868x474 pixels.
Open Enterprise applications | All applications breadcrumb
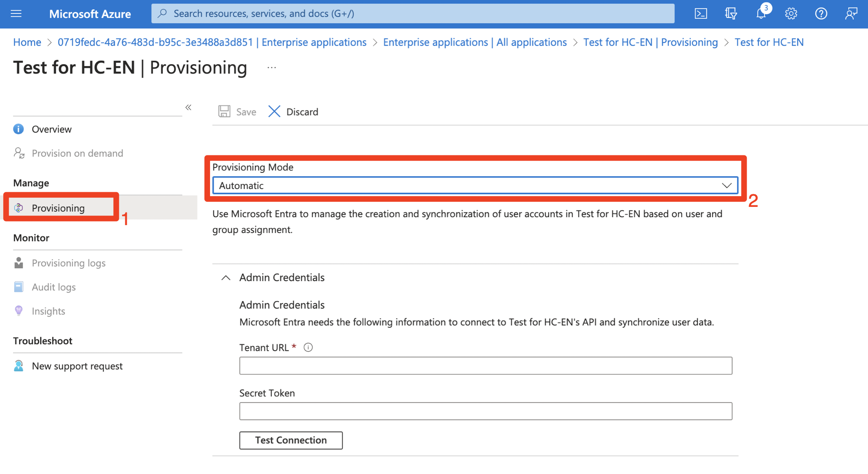(475, 42)
